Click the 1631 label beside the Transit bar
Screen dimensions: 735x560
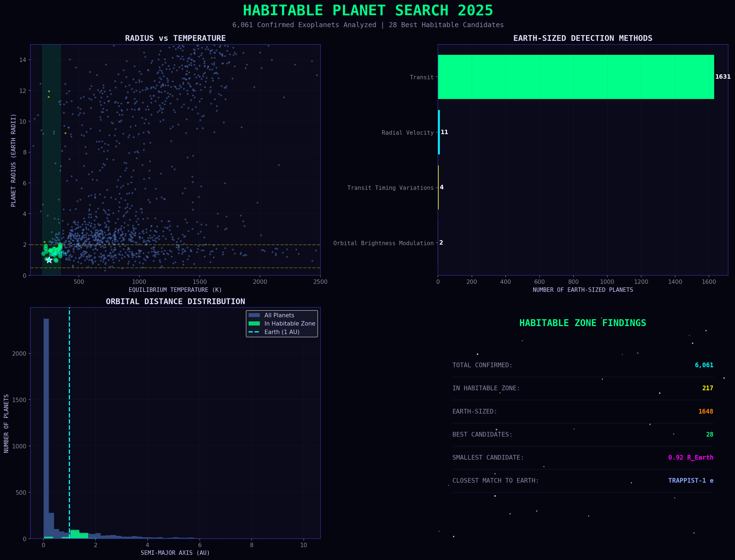tap(723, 77)
